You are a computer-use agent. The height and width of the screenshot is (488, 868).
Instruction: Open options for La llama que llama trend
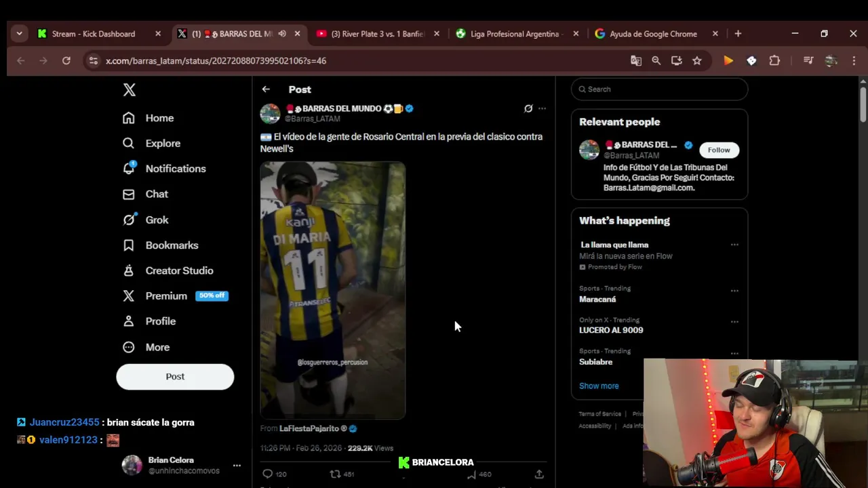pyautogui.click(x=734, y=245)
